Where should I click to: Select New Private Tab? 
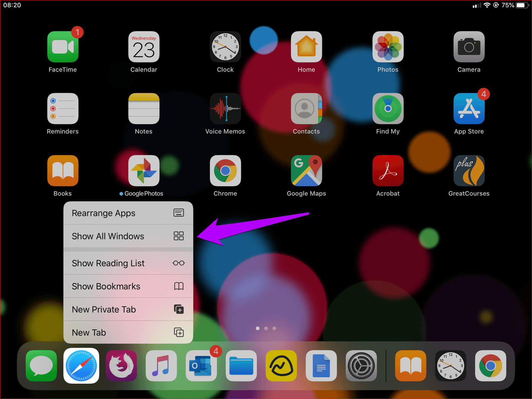[128, 309]
